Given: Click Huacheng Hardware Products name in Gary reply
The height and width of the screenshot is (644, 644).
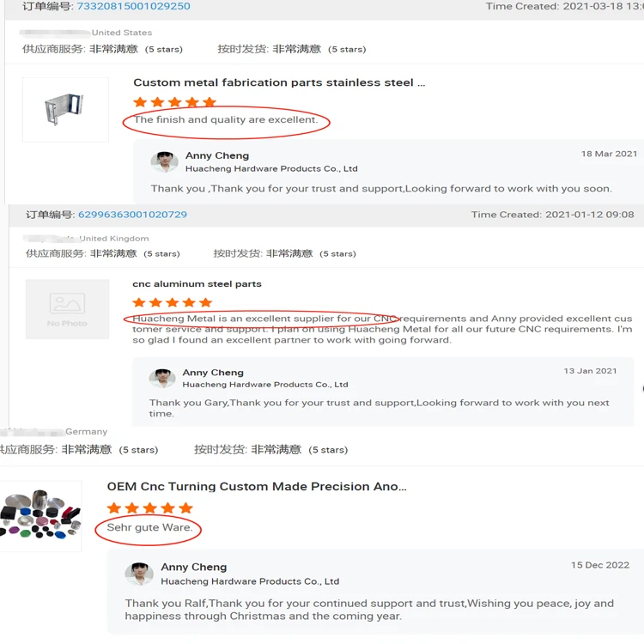Looking at the screenshot, I should (x=265, y=385).
